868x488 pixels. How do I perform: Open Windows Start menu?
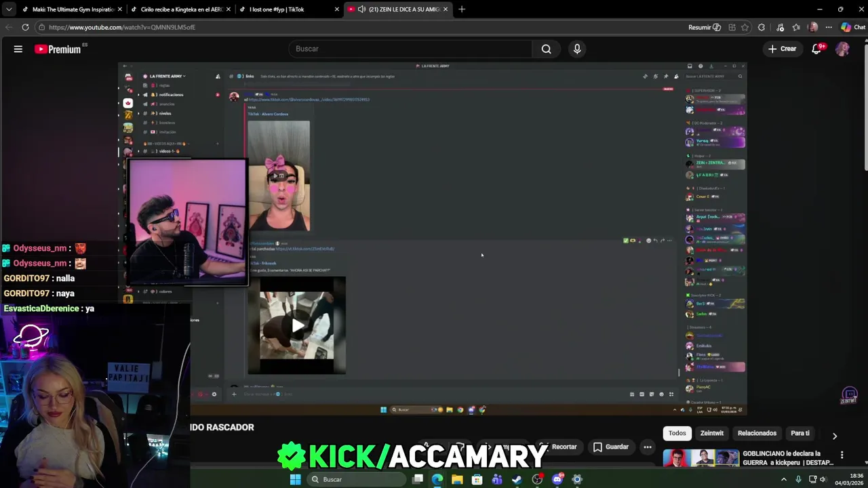[295, 479]
